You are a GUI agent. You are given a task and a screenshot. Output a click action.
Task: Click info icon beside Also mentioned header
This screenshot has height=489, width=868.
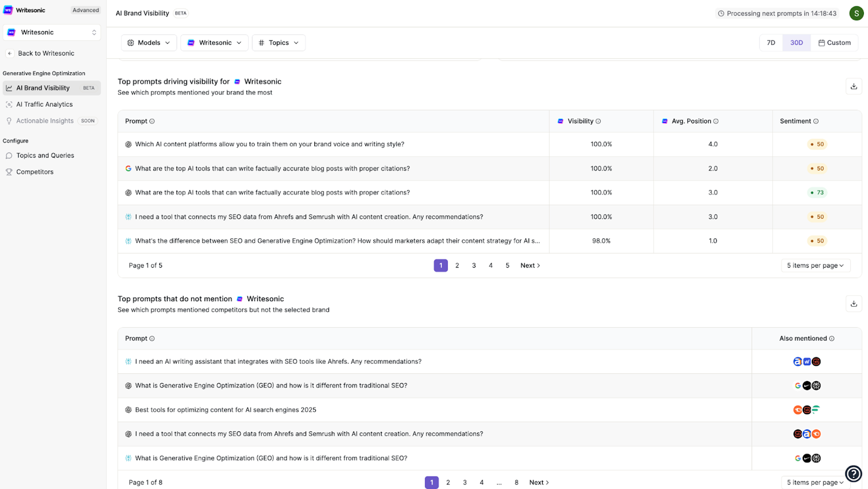pos(832,339)
